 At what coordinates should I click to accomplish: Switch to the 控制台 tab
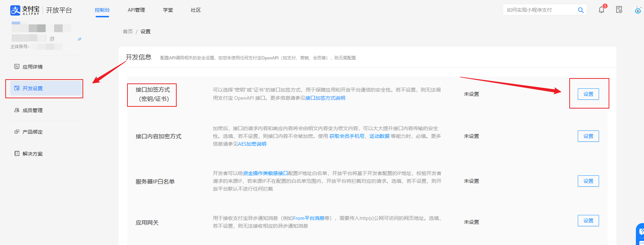[102, 10]
